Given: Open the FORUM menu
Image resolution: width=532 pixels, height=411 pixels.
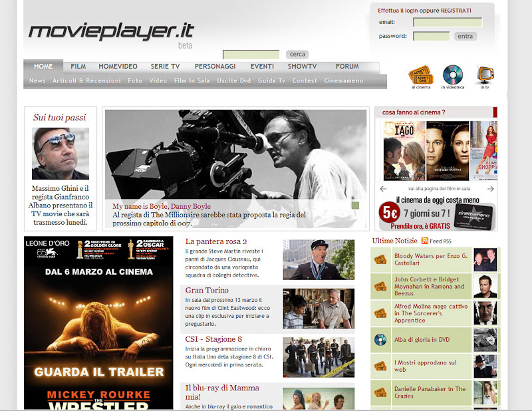Looking at the screenshot, I should coord(347,67).
